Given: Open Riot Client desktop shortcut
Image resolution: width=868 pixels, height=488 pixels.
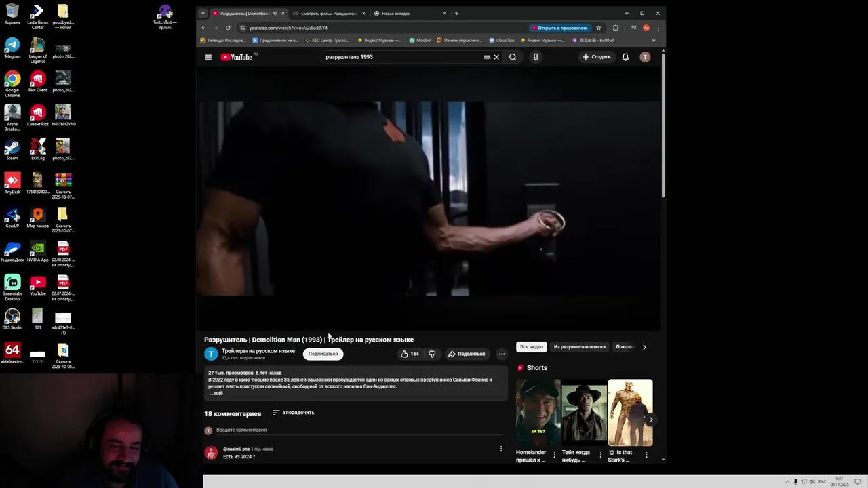Looking at the screenshot, I should coord(38,82).
